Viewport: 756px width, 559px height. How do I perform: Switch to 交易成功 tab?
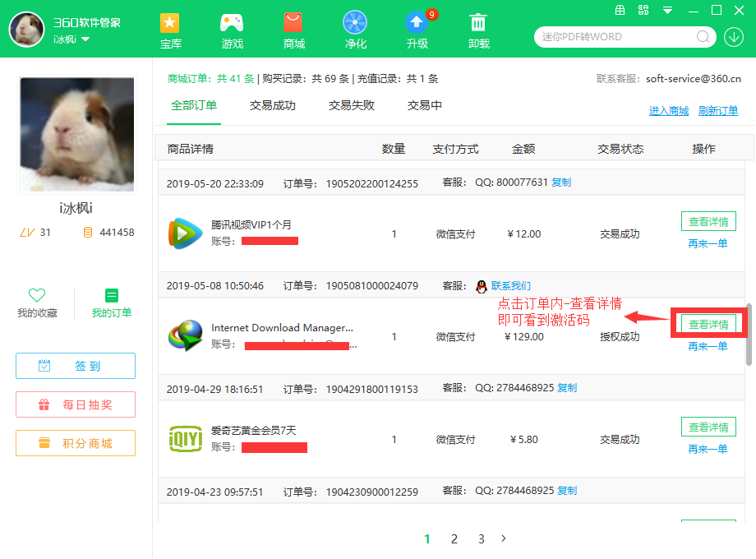click(273, 105)
